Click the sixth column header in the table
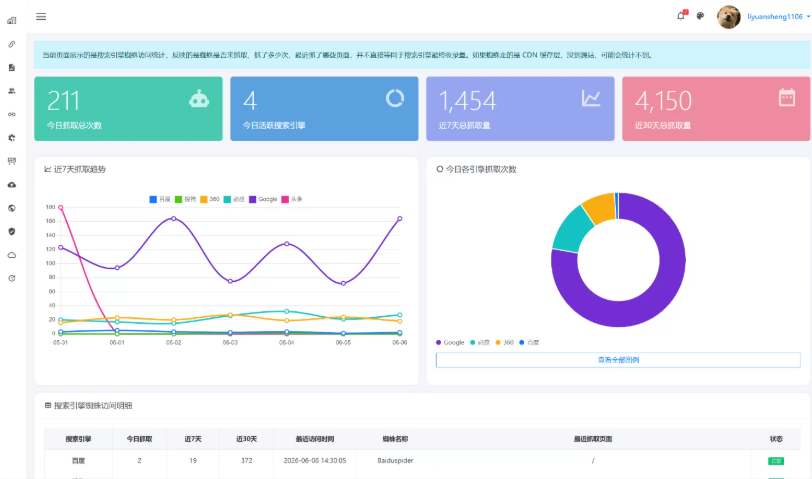Image resolution: width=812 pixels, height=479 pixels. click(395, 439)
